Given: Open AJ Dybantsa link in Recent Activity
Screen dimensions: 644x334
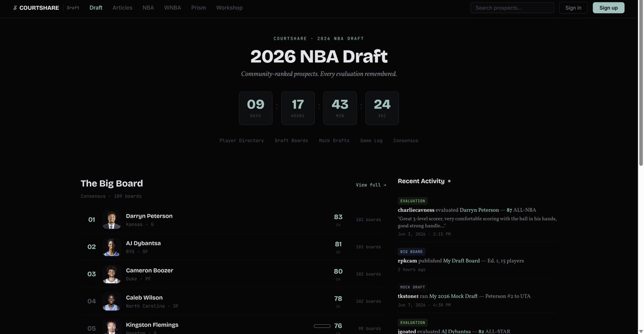Looking at the screenshot, I should (x=456, y=331).
